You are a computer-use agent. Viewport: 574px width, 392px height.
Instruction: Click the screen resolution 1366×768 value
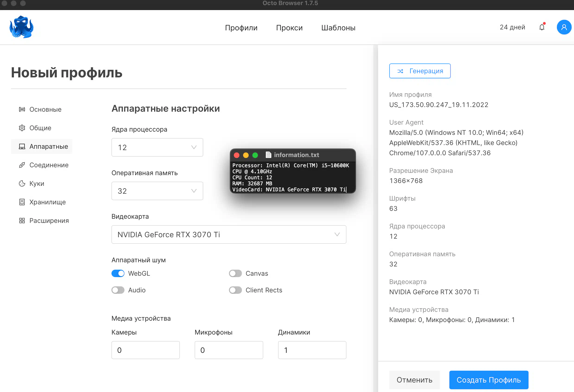coord(406,180)
